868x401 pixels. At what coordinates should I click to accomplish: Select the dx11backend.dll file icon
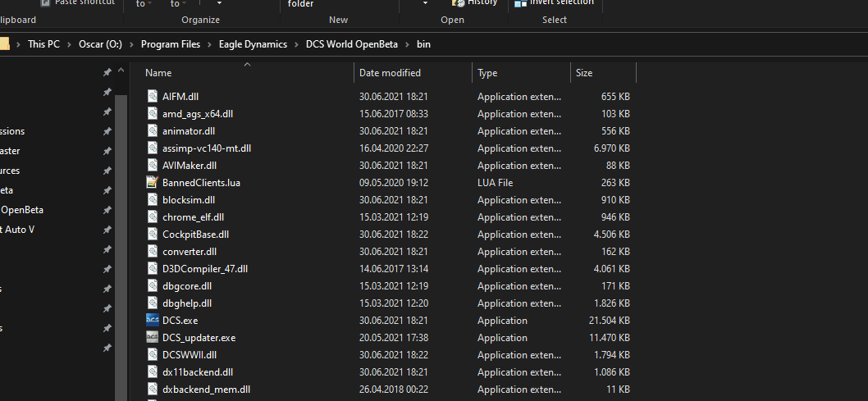(x=153, y=371)
